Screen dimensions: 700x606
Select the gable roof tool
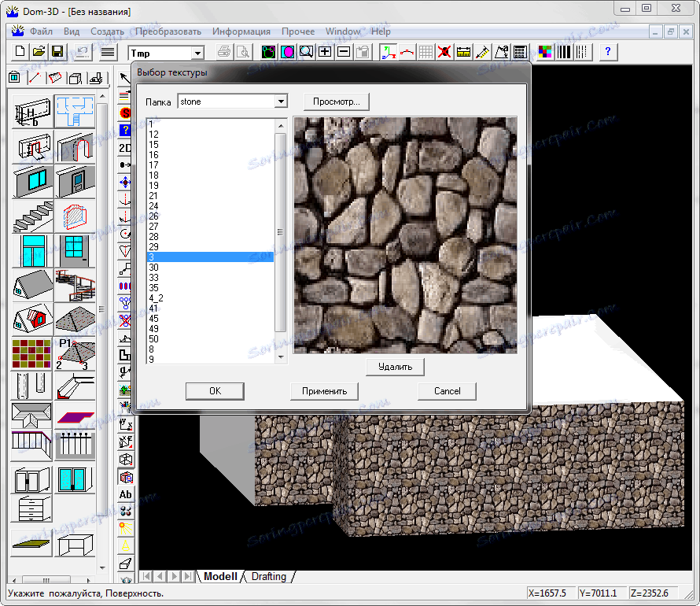tap(32, 286)
